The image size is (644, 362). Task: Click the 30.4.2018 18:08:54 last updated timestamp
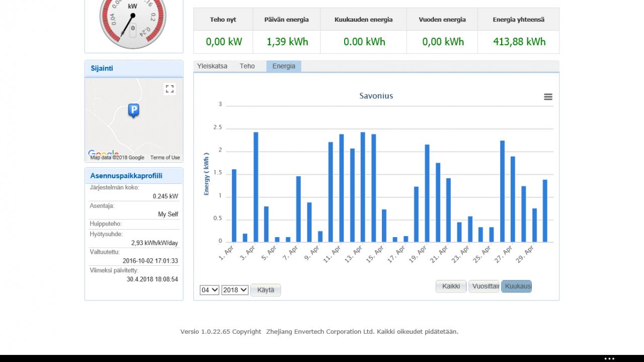click(x=152, y=279)
